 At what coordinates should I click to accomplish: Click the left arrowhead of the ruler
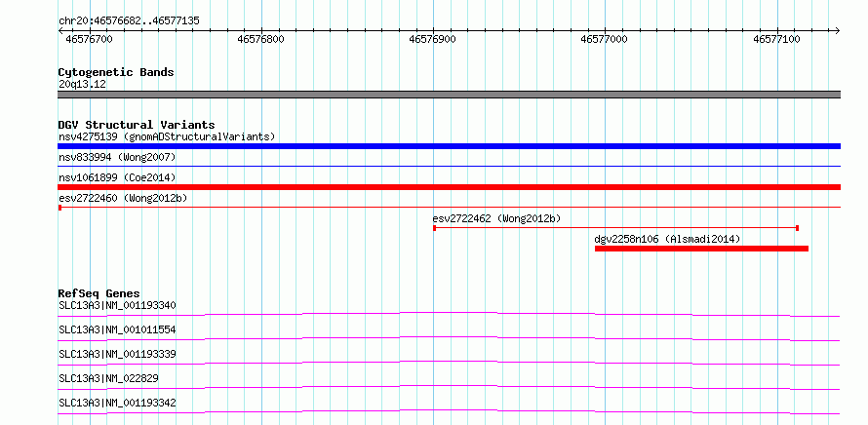click(60, 30)
